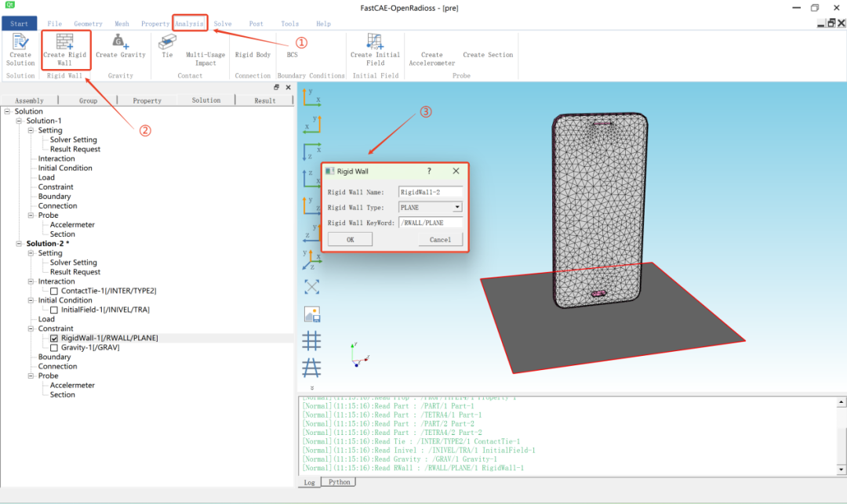Collapse Setting under Solution-1
This screenshot has width=847, height=504.
pos(31,131)
